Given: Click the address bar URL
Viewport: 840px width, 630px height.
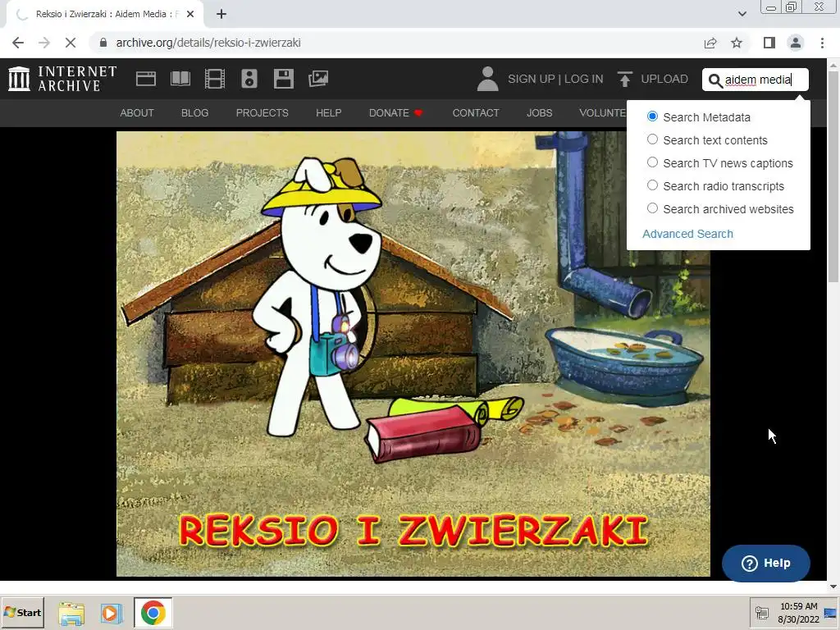Looking at the screenshot, I should point(208,43).
